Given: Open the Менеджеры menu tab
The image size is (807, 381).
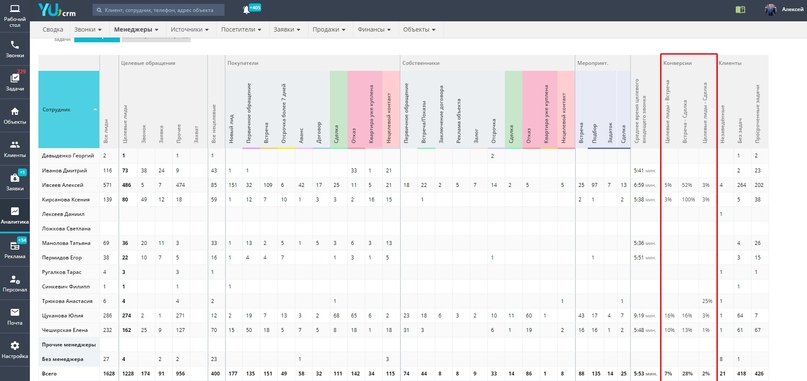Looking at the screenshot, I should [x=136, y=30].
